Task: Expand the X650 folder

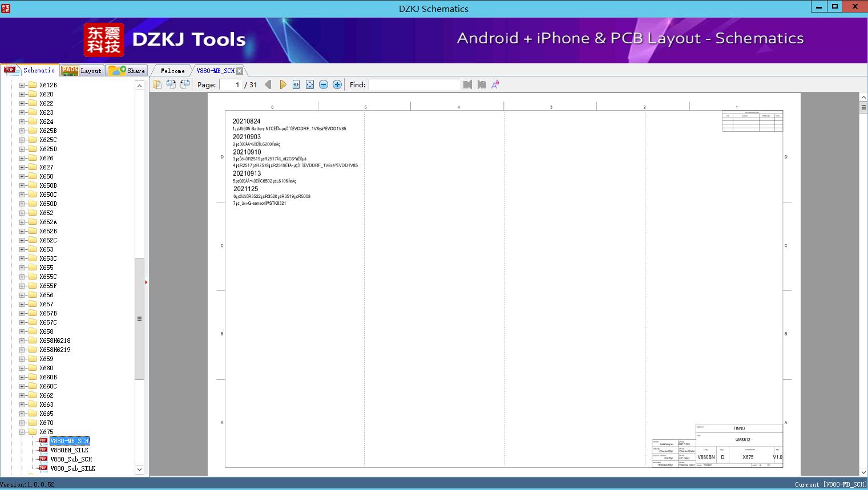Action: [x=22, y=176]
